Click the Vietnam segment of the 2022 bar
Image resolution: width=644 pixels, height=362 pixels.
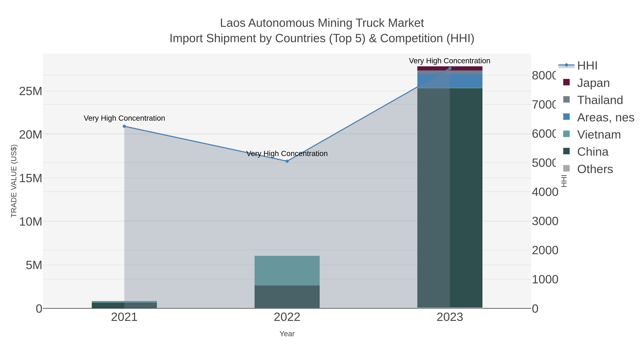coord(287,271)
